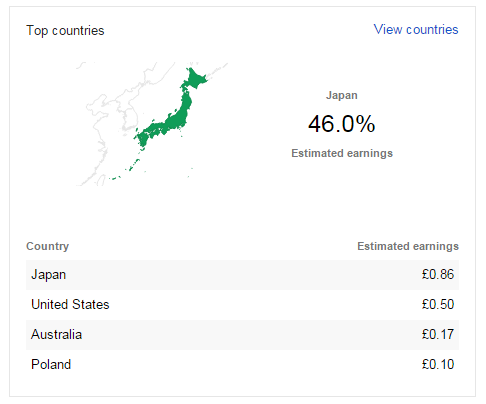Click the Country column header
The image size is (486, 404).
47,246
